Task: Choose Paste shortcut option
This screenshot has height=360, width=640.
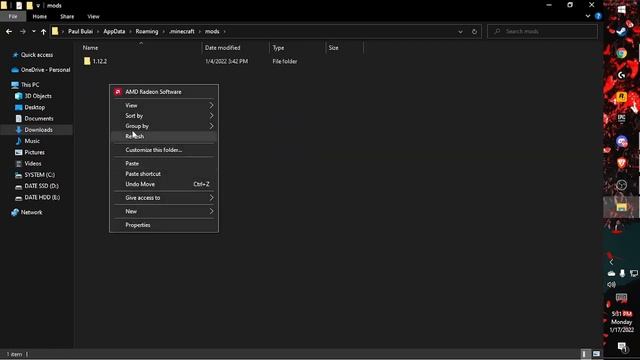Action: [164, 174]
